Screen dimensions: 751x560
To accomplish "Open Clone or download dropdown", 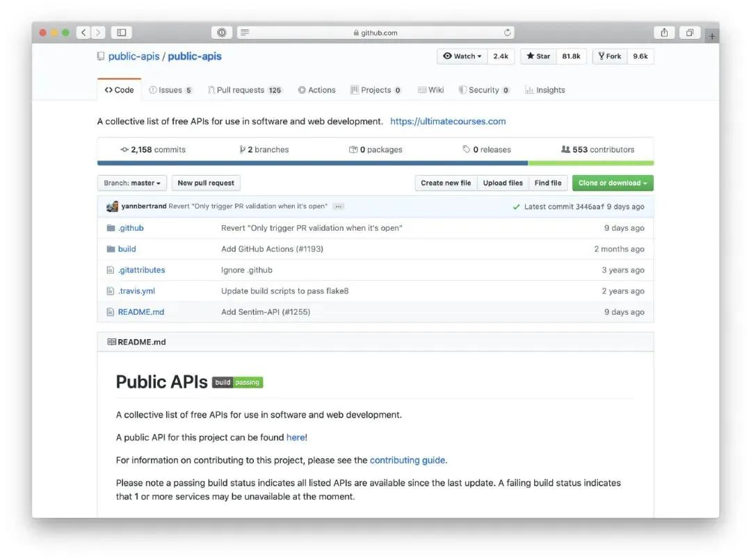I will (x=613, y=183).
